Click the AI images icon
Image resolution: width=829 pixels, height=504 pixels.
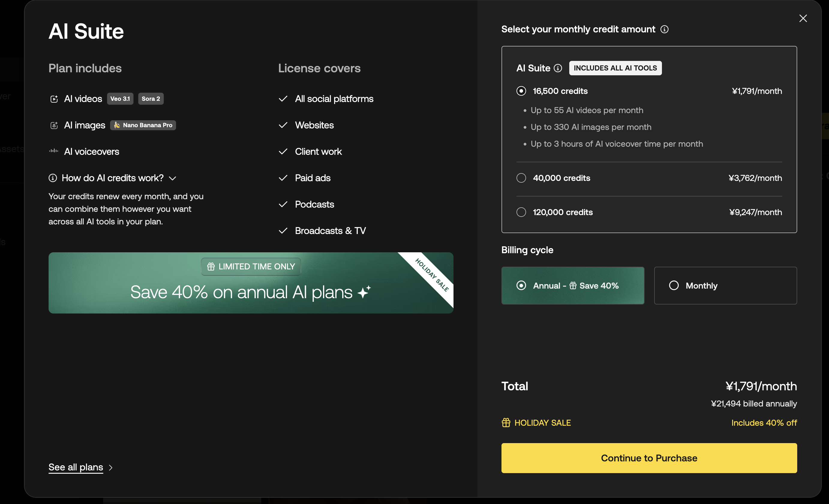(x=54, y=125)
